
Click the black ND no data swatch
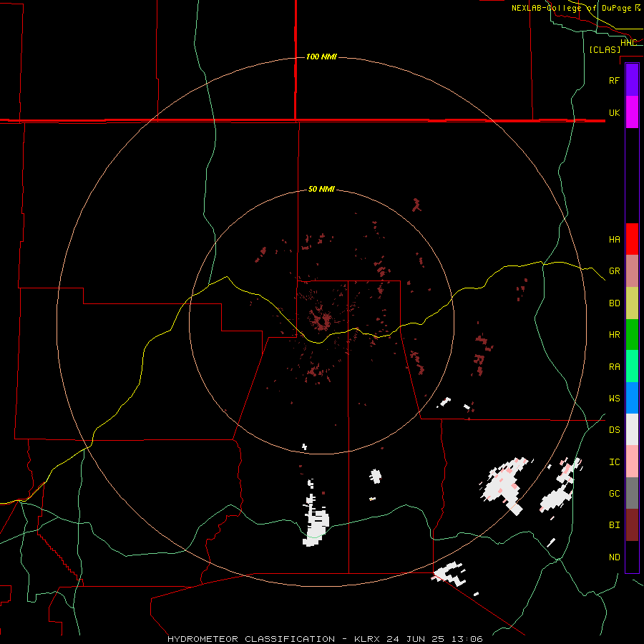tap(632, 557)
